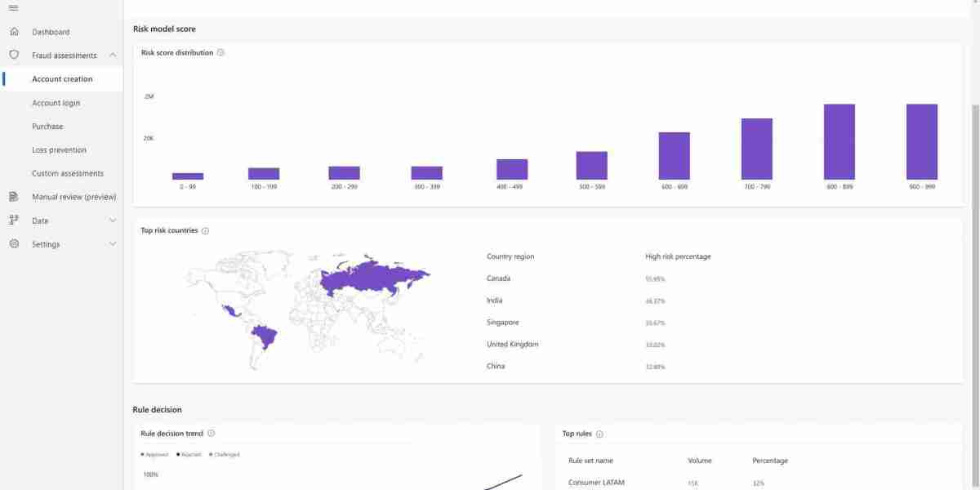
Task: Click info icon beside Top risk countries
Action: [x=205, y=231]
